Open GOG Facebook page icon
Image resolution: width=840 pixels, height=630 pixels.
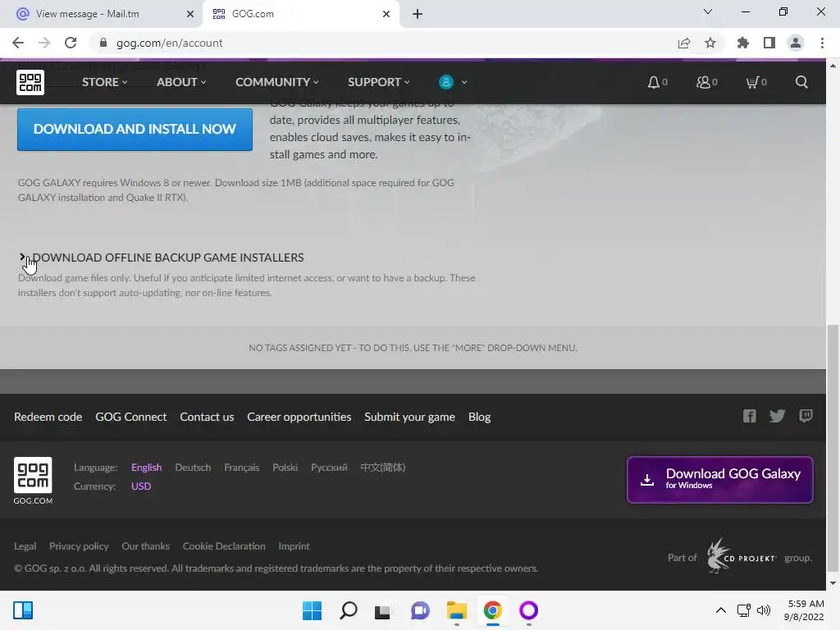[x=750, y=416]
